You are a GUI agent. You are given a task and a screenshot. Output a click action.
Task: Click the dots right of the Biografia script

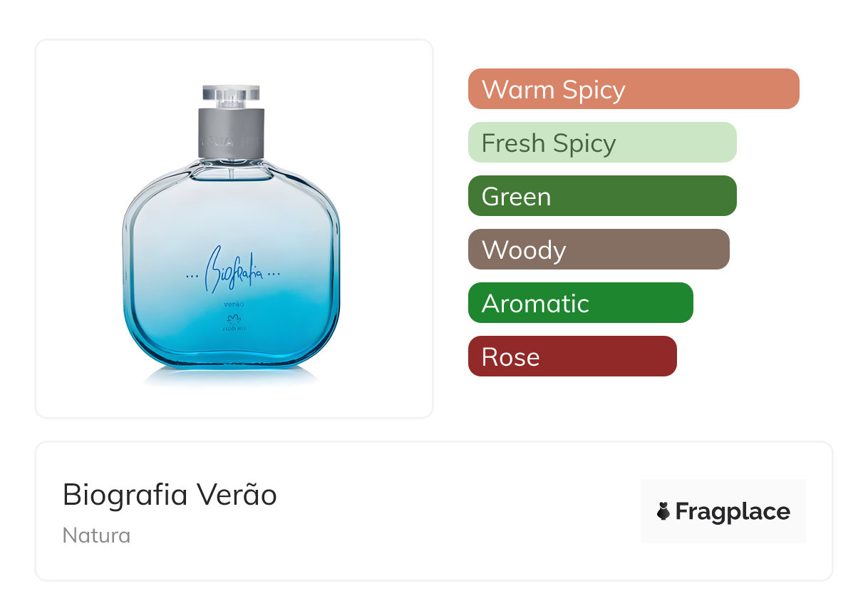click(x=274, y=274)
